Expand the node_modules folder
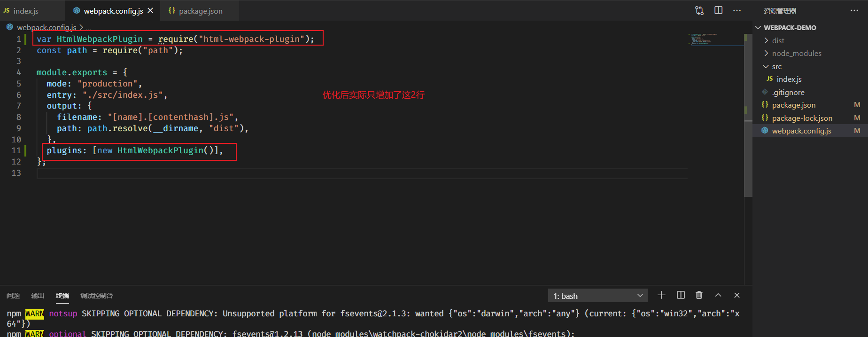This screenshot has height=337, width=868. pyautogui.click(x=810, y=54)
